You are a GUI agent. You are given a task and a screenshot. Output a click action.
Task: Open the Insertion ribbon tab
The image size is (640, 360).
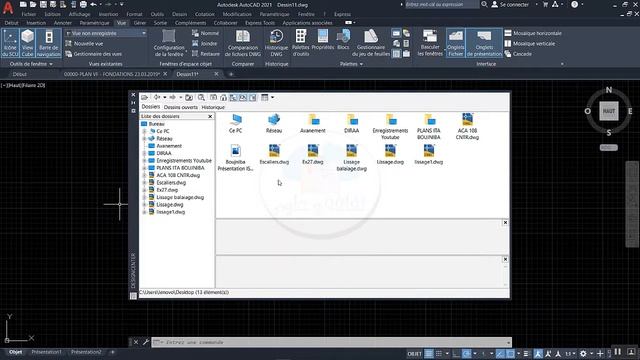36,23
